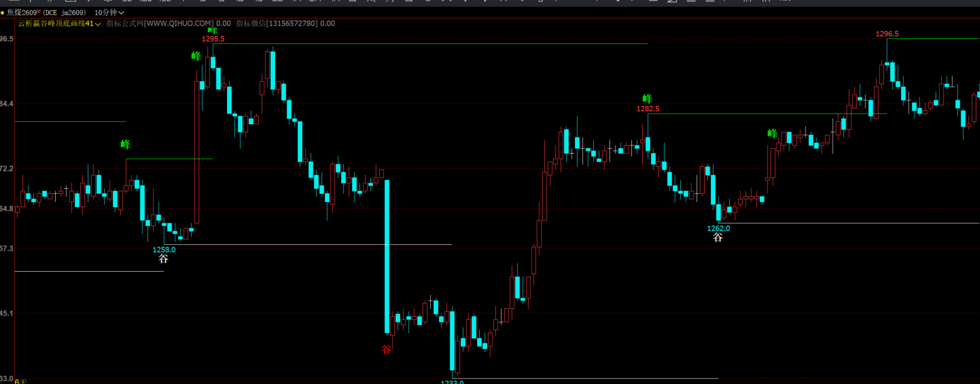Screen dimensions: 980x384
Task: Select the 1258.0 valley price label
Action: tap(164, 250)
